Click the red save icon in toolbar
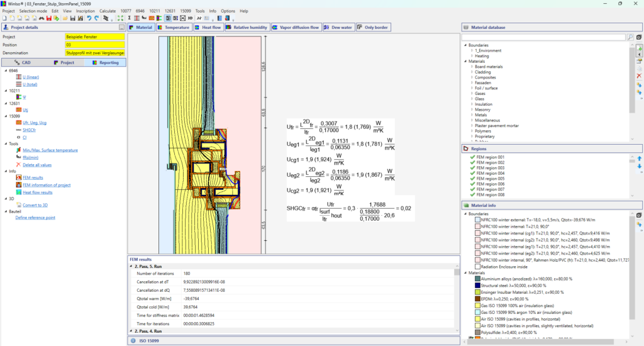644x346 pixels. (x=49, y=18)
